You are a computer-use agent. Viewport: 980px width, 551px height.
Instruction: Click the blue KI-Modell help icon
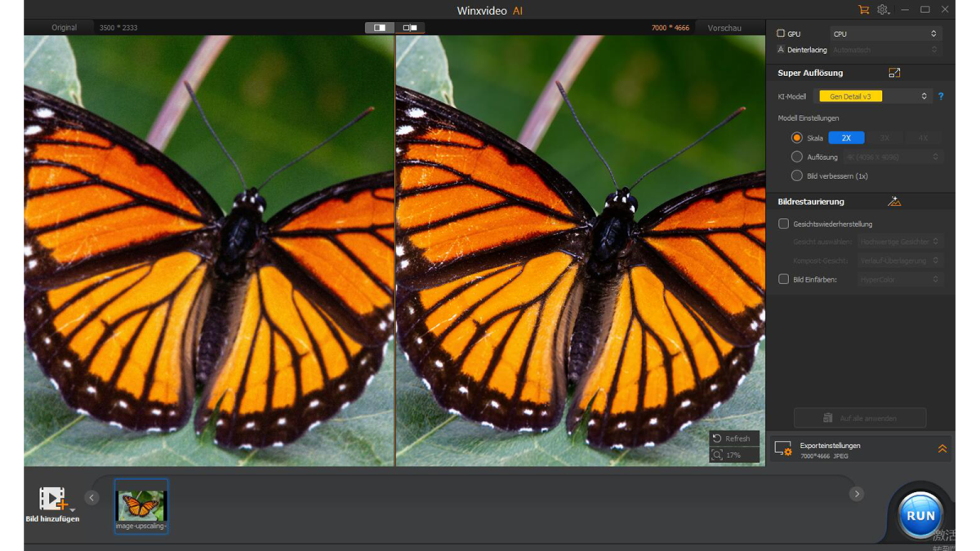pos(941,96)
